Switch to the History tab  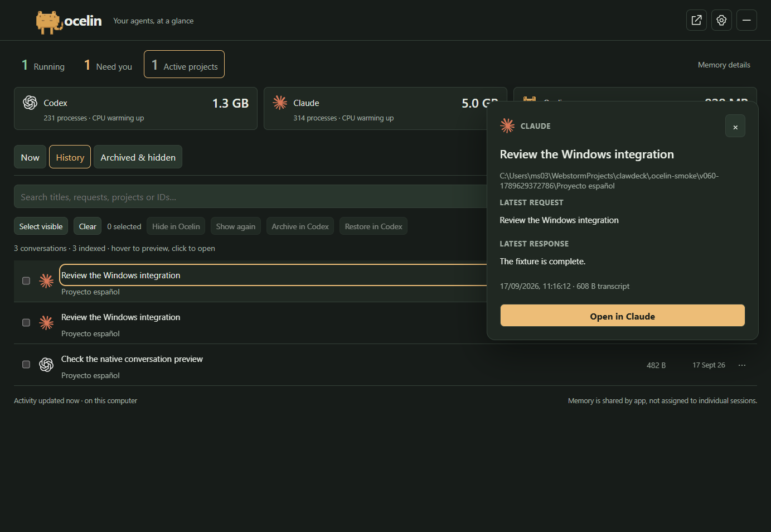pos(70,157)
